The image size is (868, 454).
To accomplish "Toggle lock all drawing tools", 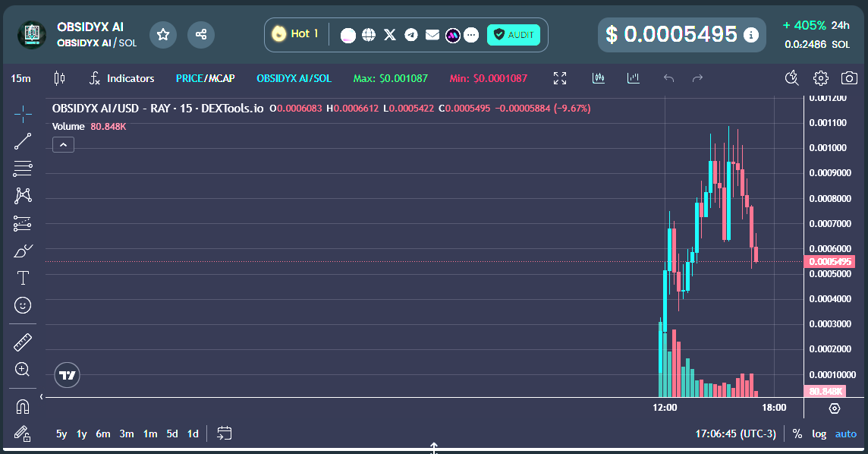I will coord(23,434).
